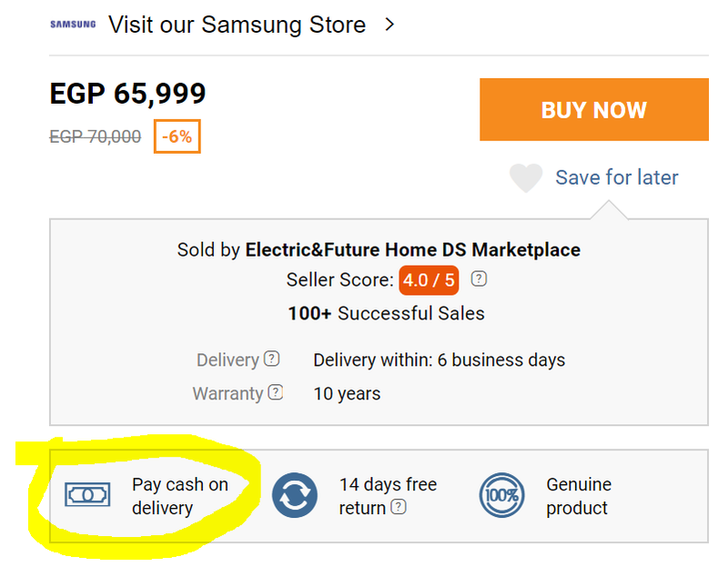Click the Samsung logo icon
Viewport: 728px width, 587px height.
(73, 25)
